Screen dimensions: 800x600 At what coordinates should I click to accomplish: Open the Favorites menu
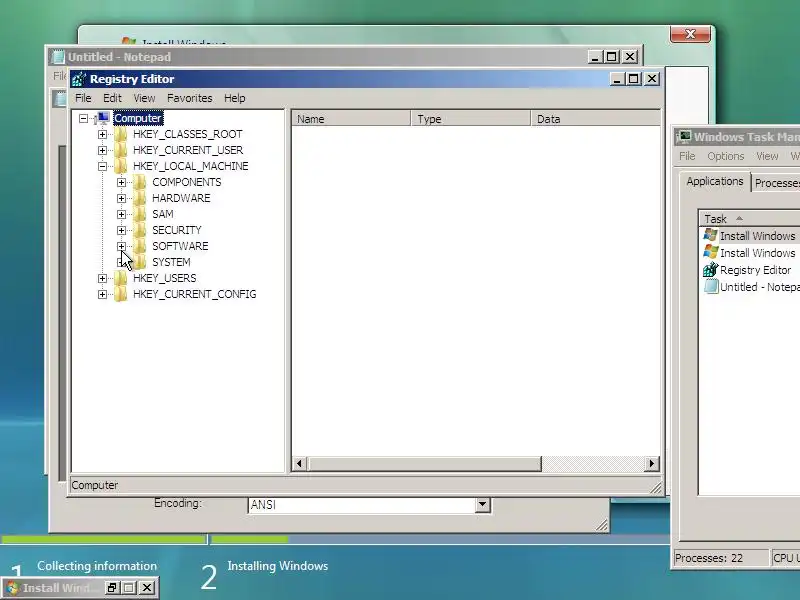coord(189,98)
